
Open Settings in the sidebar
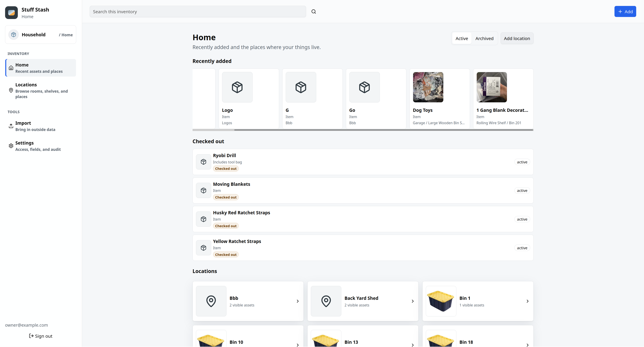tap(41, 146)
